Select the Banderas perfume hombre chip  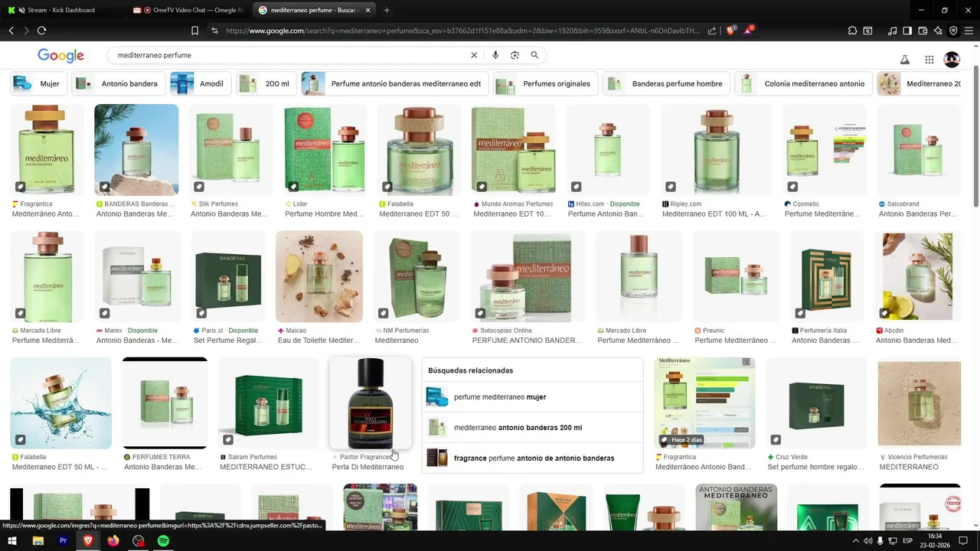click(x=666, y=83)
